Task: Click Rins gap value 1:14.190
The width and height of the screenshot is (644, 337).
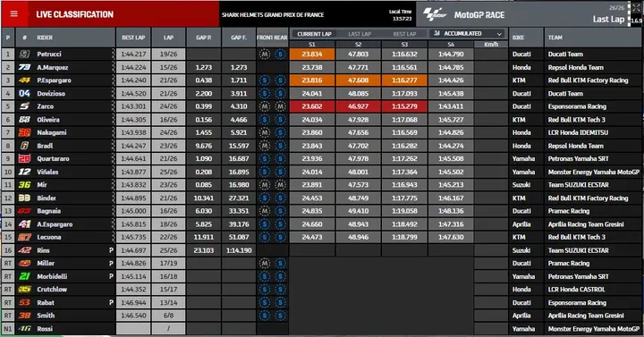Action: coord(239,250)
